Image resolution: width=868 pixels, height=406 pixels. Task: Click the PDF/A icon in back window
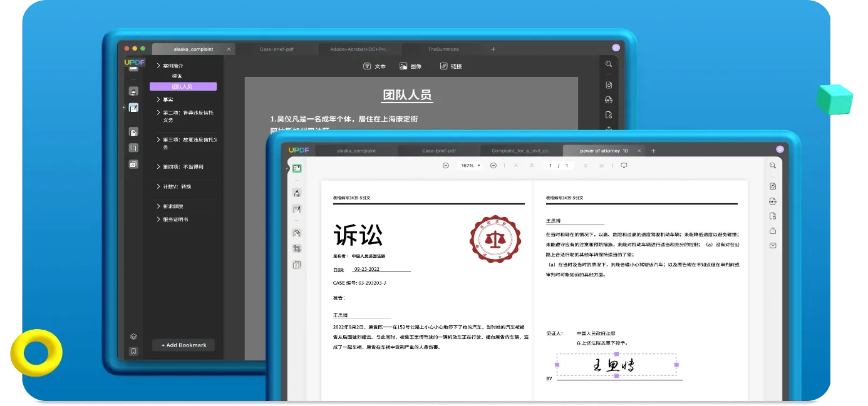[x=609, y=100]
